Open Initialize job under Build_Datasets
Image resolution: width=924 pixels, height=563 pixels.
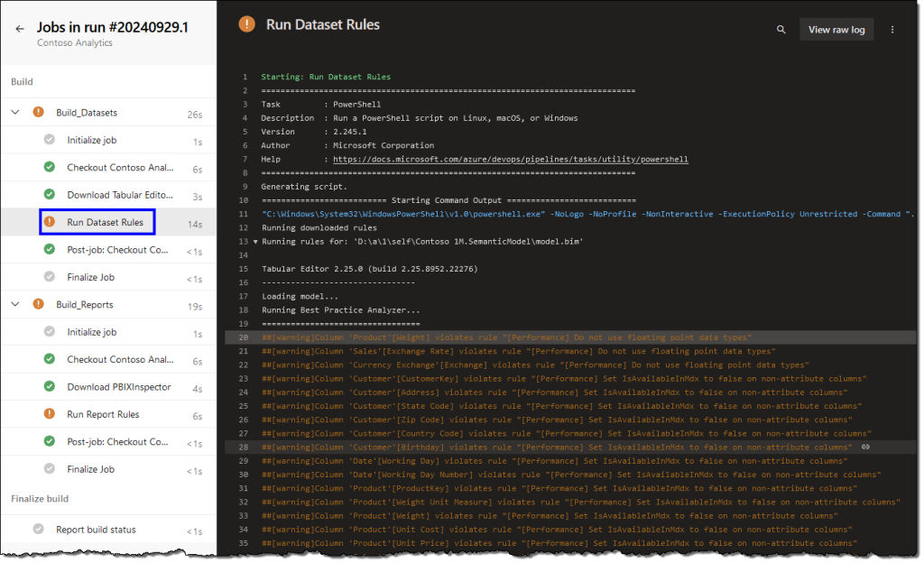point(91,140)
